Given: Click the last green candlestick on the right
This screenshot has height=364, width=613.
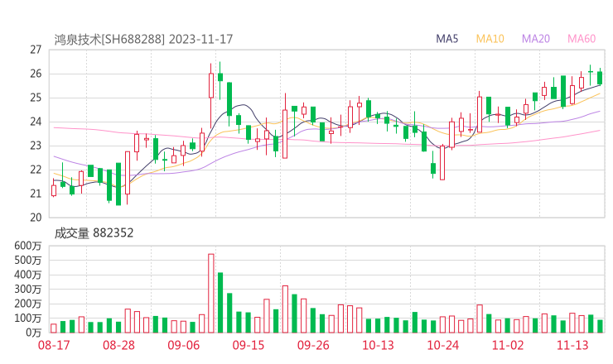Looking at the screenshot, I should pos(600,78).
